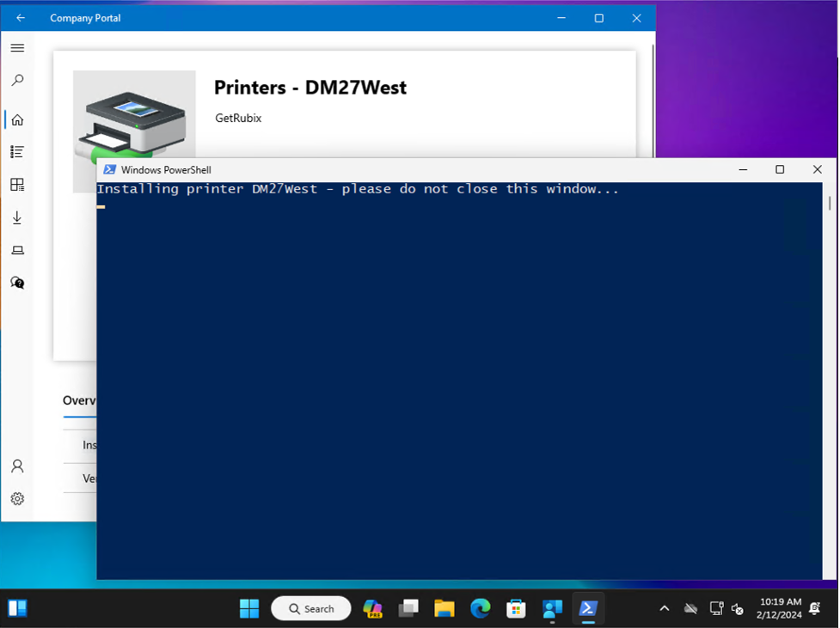Go back in Company Portal
The width and height of the screenshot is (840, 628).
pyautogui.click(x=21, y=18)
